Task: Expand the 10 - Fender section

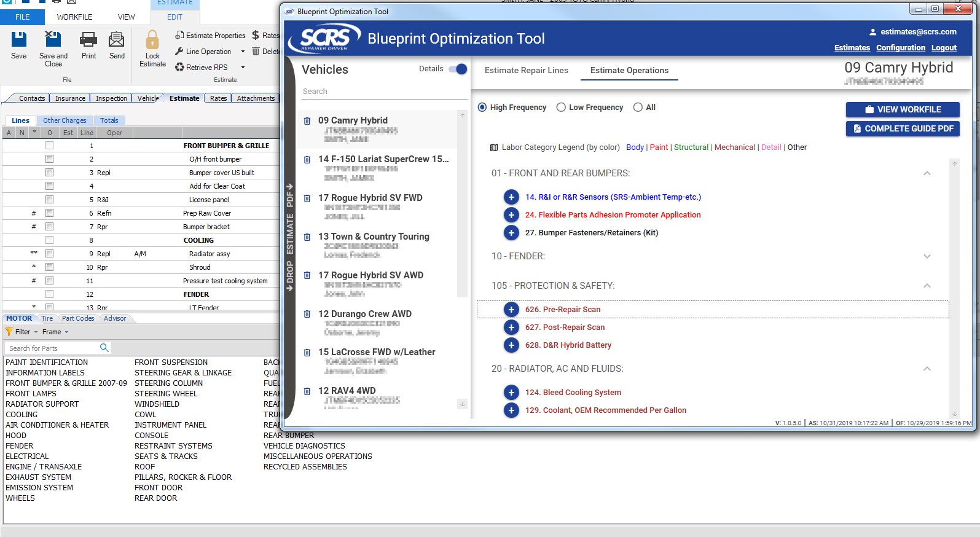Action: (x=927, y=256)
